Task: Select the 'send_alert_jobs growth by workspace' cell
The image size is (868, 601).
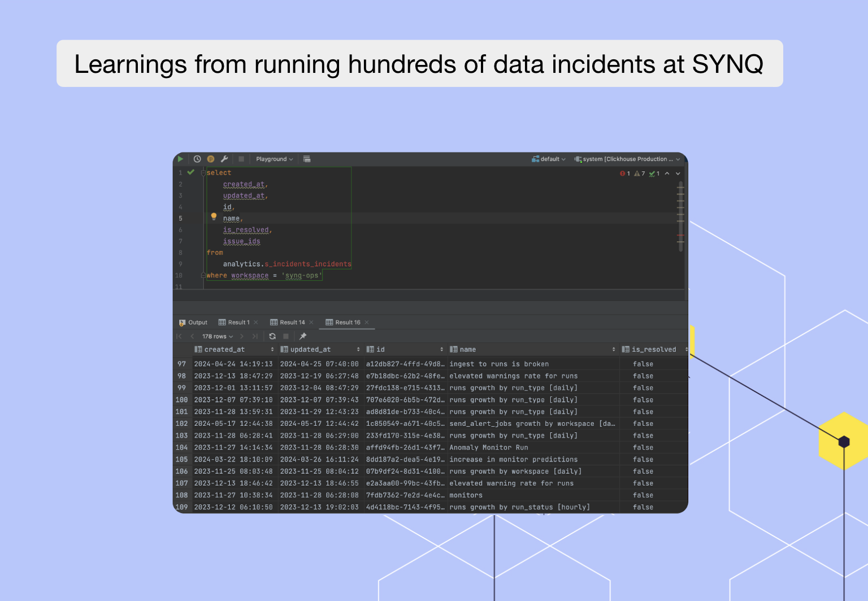Action: [532, 424]
